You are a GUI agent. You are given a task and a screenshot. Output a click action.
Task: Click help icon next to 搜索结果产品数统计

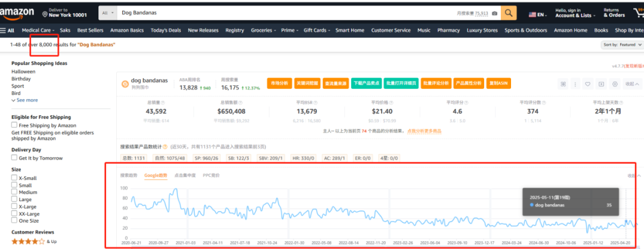[165, 146]
